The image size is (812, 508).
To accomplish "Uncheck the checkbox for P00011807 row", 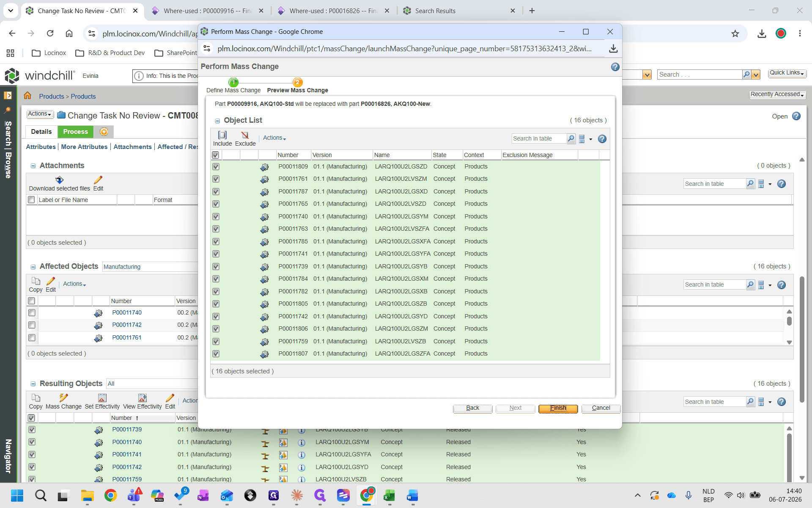I will pyautogui.click(x=216, y=354).
